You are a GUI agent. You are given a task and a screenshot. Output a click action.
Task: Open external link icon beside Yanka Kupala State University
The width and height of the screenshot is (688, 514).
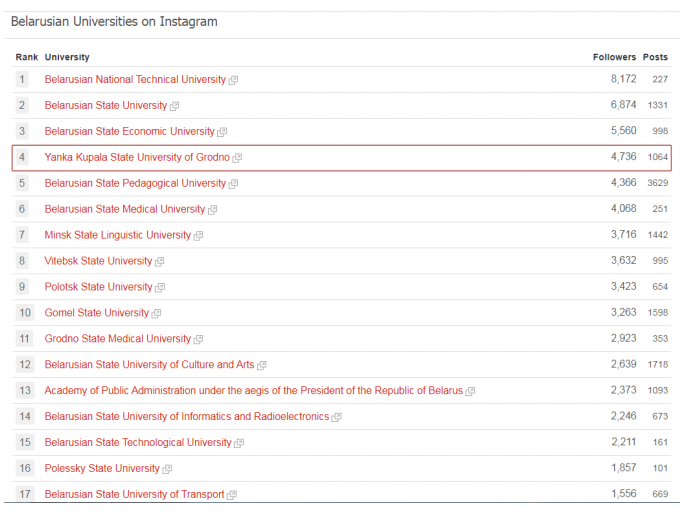(237, 158)
